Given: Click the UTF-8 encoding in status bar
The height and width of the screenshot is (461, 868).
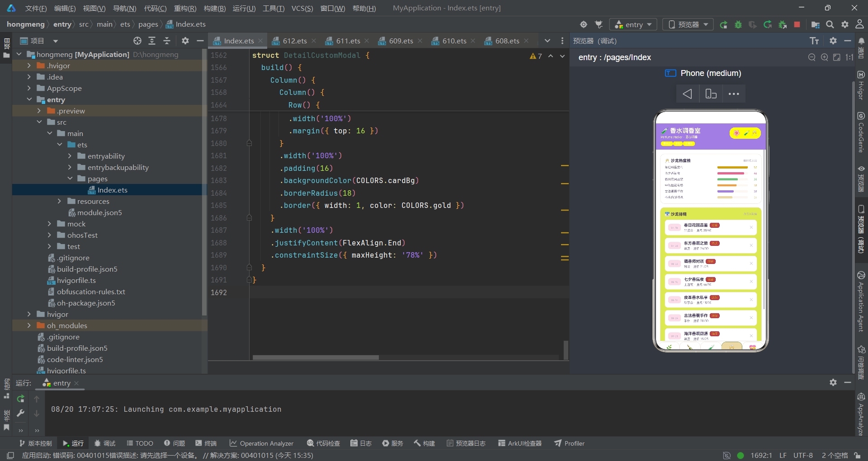Looking at the screenshot, I should (803, 455).
